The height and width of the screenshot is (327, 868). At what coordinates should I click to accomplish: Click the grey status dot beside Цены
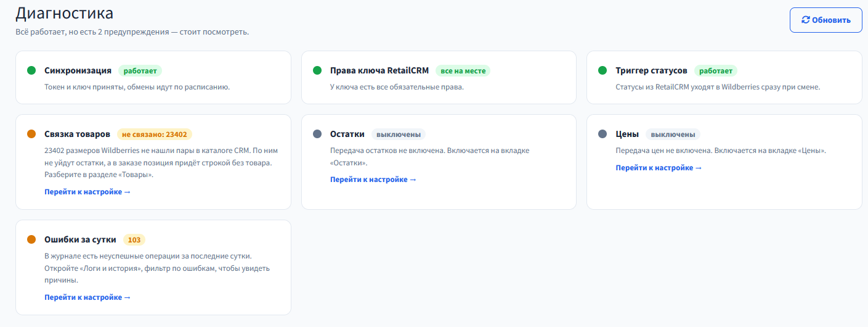(602, 134)
